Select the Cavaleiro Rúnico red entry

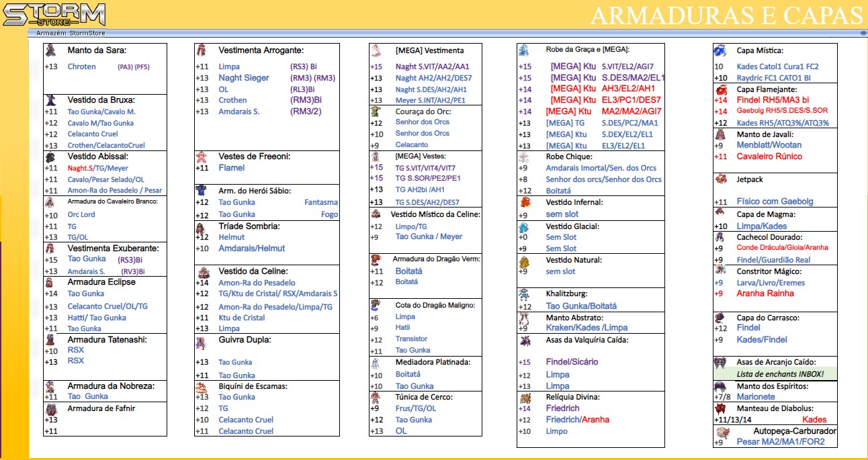coord(769,156)
